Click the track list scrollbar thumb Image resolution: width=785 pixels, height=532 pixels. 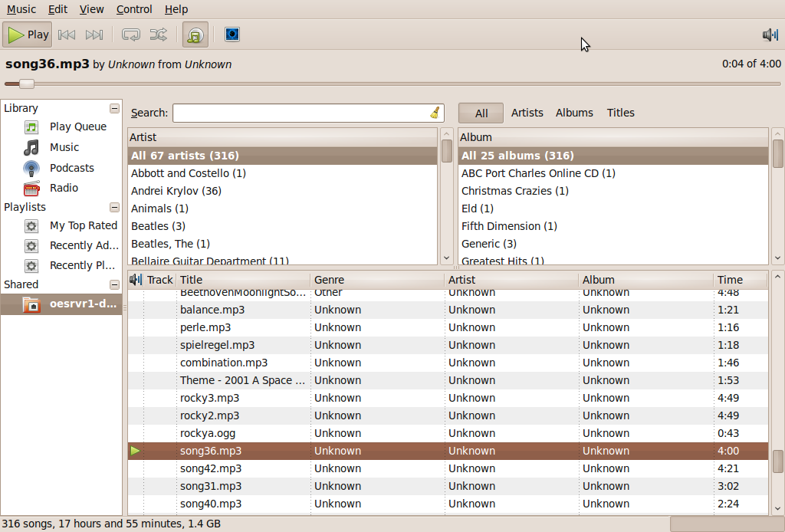(777, 461)
